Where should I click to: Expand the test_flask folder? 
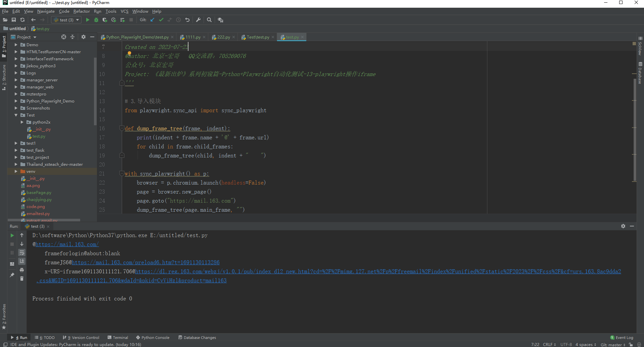(15, 150)
